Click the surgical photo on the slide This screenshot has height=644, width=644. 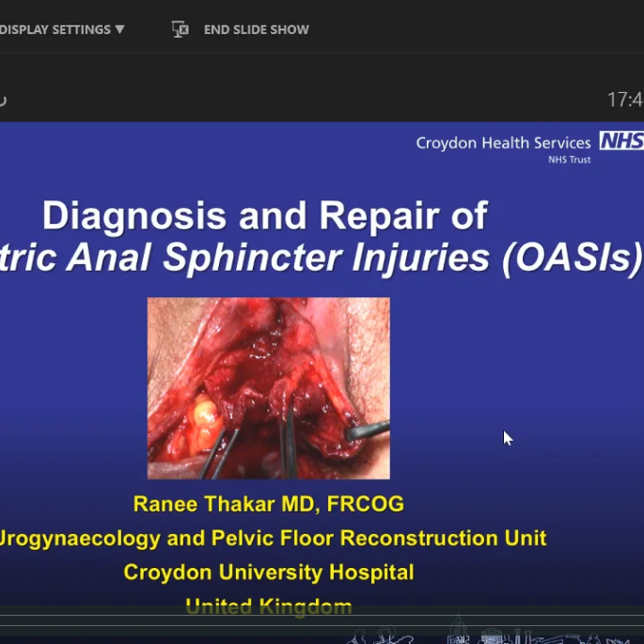(268, 388)
